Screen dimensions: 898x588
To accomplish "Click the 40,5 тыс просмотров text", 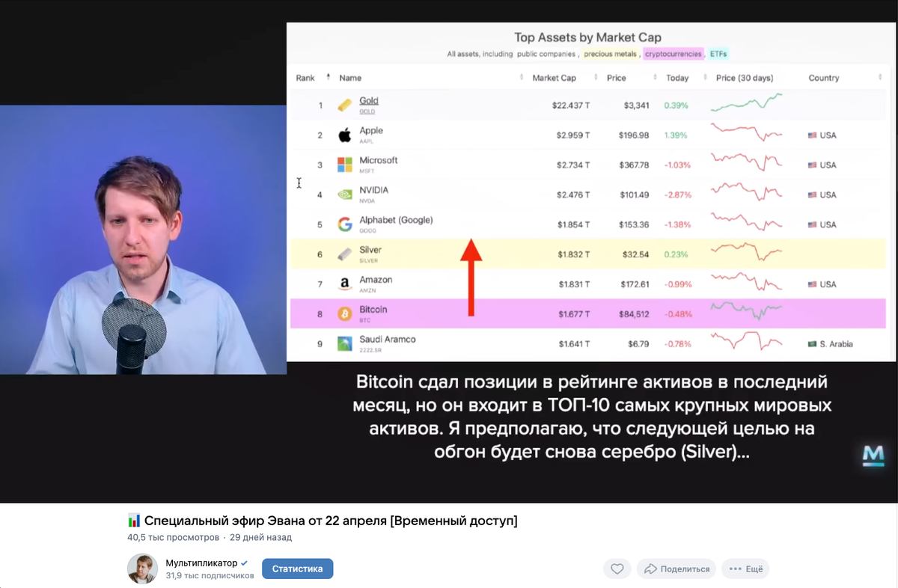I will click(x=174, y=537).
